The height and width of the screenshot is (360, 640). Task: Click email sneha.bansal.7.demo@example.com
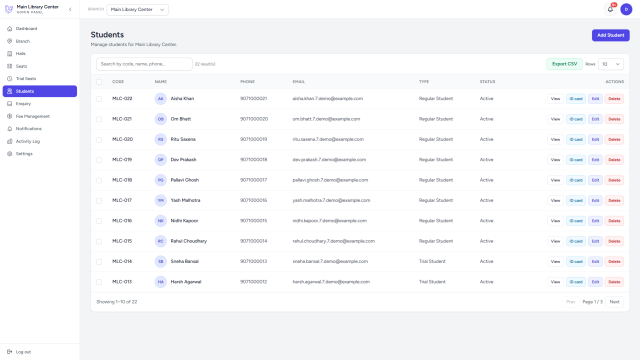pyautogui.click(x=330, y=261)
